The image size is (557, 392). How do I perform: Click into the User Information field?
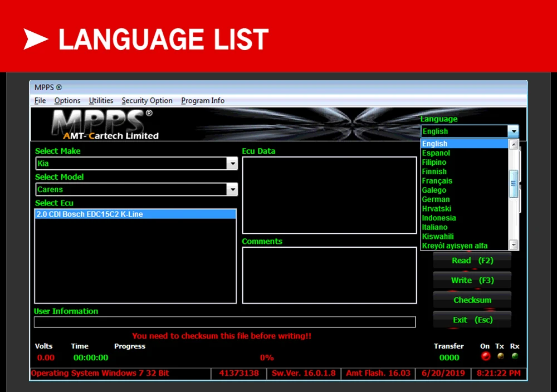(225, 322)
